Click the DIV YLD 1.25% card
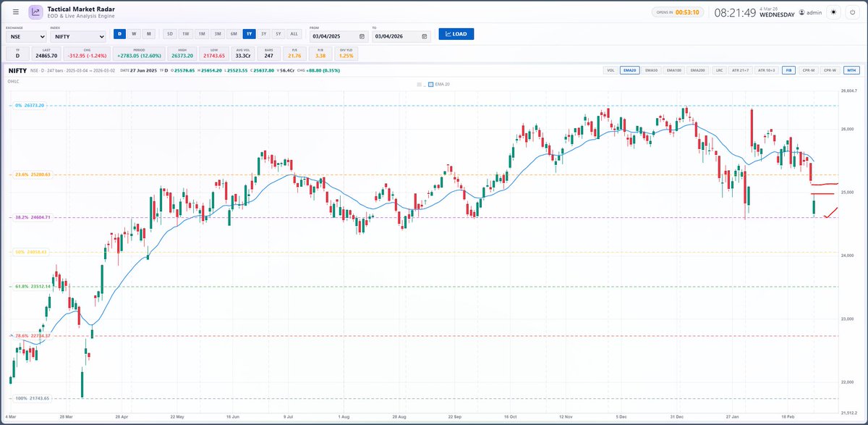 [346, 53]
